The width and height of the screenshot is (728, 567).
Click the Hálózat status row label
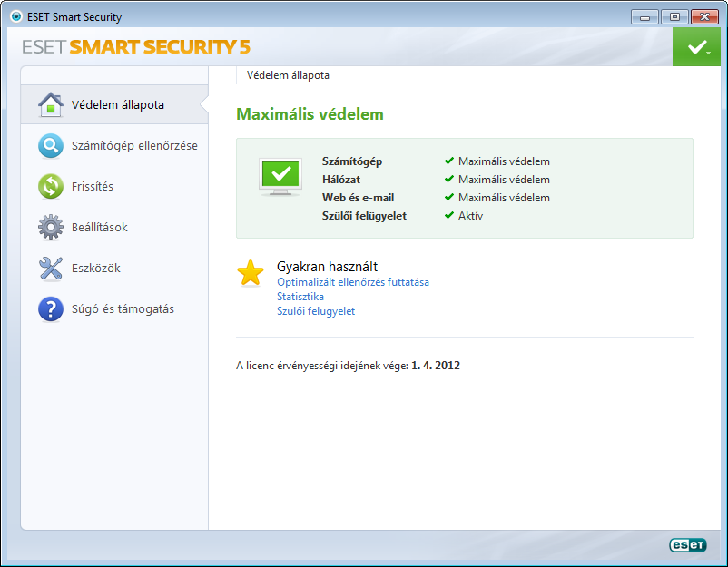point(341,180)
